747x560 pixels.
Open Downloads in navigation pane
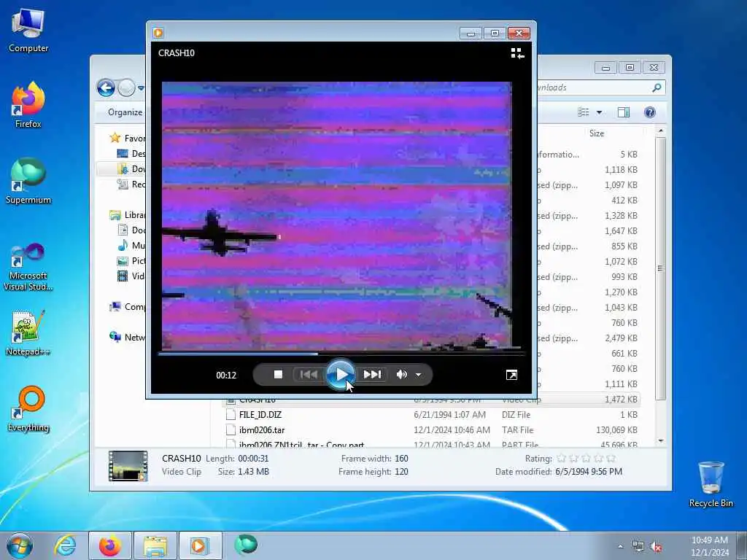tap(131, 168)
